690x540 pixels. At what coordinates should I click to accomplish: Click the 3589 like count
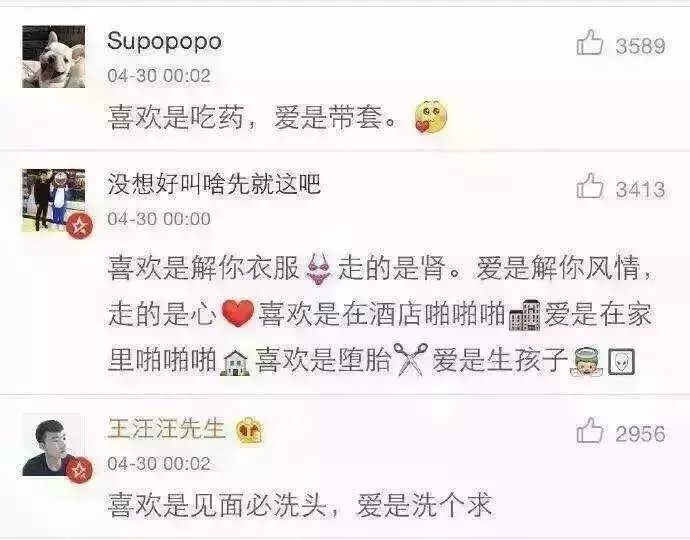coord(640,46)
